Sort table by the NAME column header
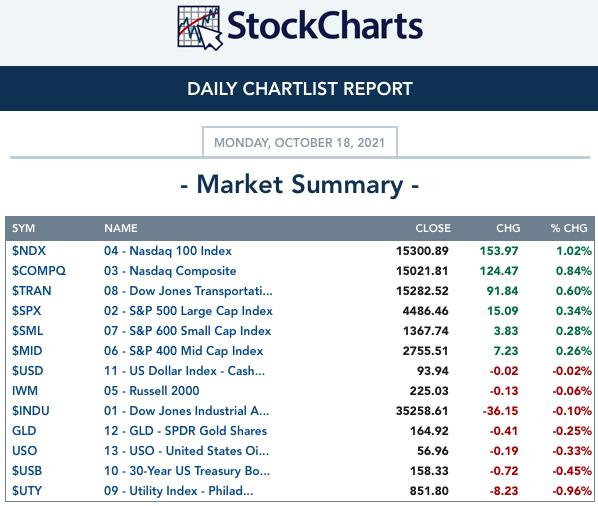The image size is (598, 506). coord(121,228)
